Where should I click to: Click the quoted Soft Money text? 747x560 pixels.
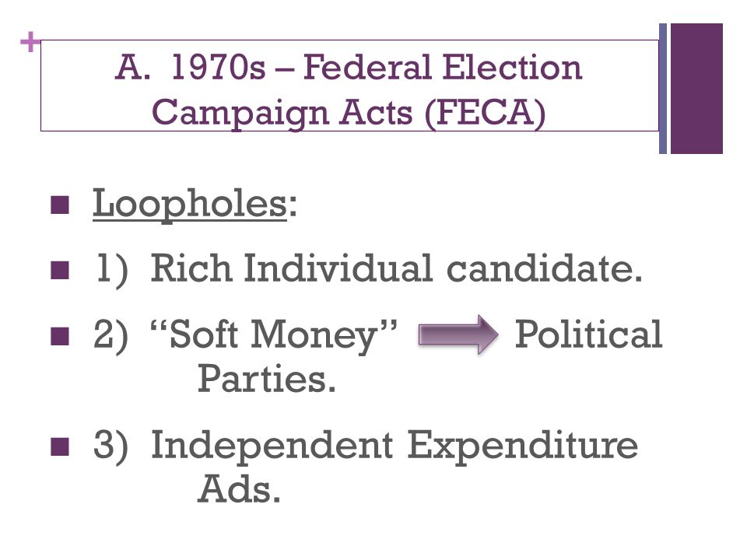tap(273, 334)
